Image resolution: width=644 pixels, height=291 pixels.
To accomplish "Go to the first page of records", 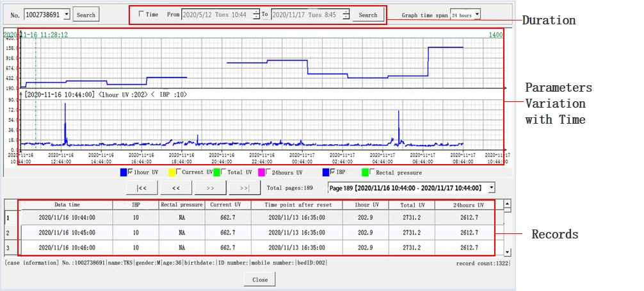I will click(142, 188).
